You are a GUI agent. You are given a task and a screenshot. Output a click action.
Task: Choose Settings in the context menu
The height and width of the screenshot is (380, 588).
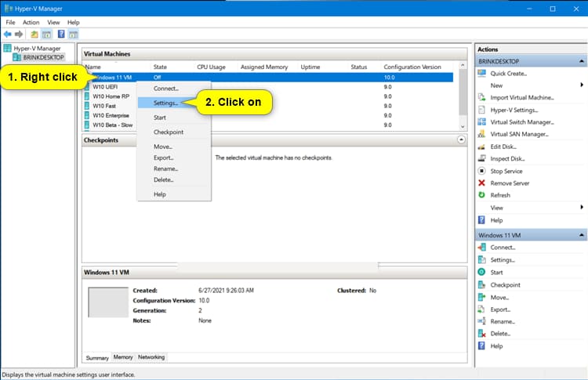click(x=165, y=103)
